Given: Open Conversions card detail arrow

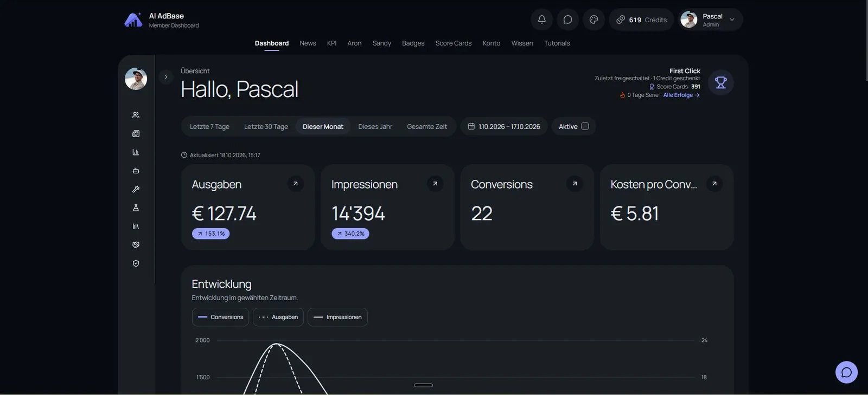Looking at the screenshot, I should (x=575, y=184).
